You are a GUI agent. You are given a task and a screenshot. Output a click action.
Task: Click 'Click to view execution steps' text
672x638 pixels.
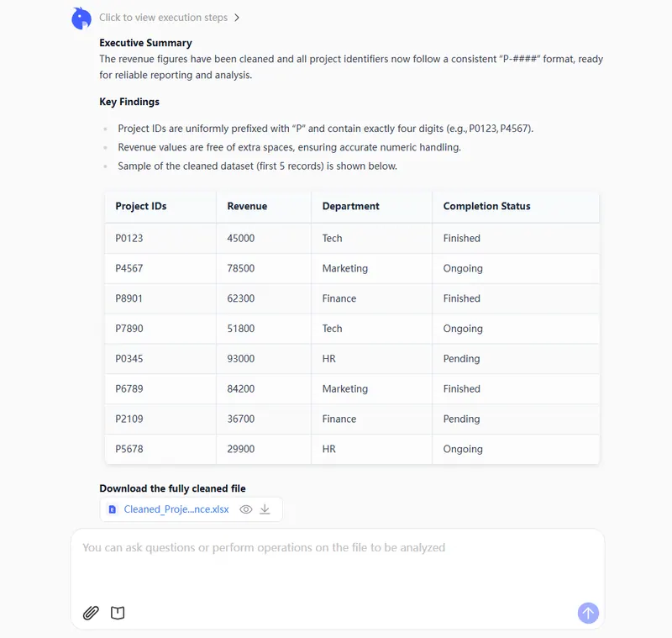tap(163, 18)
